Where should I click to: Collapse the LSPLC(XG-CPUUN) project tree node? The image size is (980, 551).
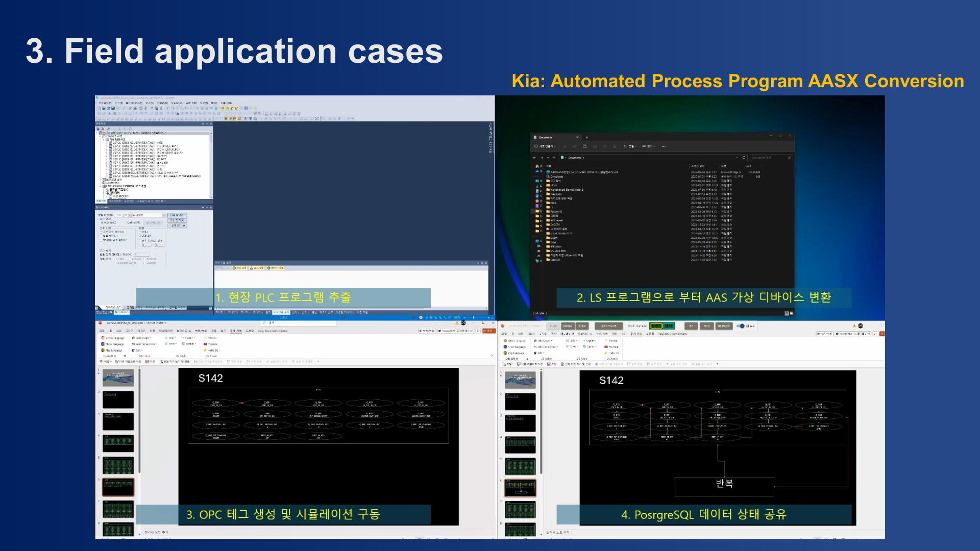click(100, 186)
